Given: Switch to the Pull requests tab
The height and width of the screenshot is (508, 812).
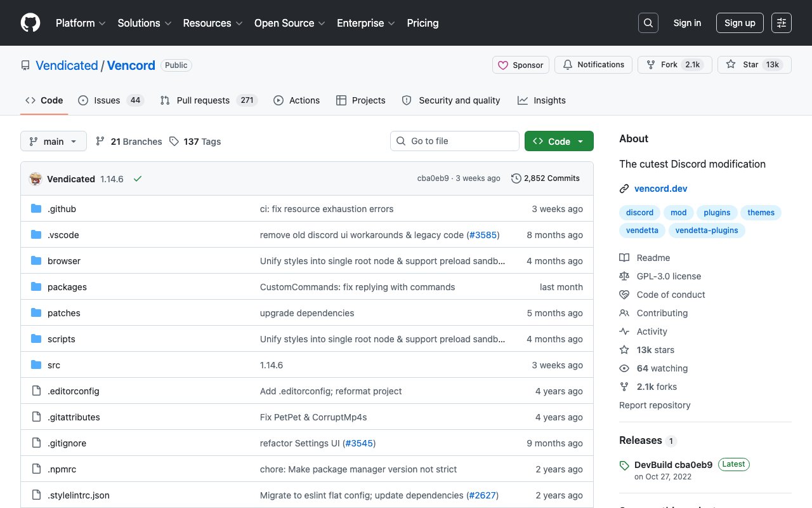Looking at the screenshot, I should (208, 100).
